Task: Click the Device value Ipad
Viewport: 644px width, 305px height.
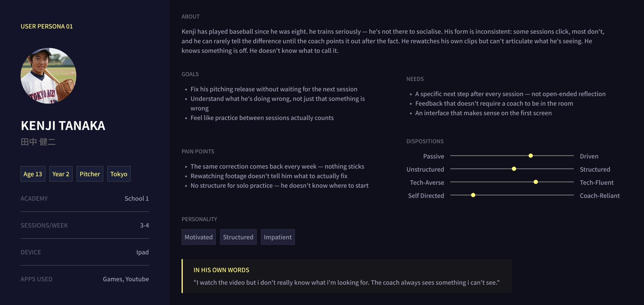Action: coord(143,252)
